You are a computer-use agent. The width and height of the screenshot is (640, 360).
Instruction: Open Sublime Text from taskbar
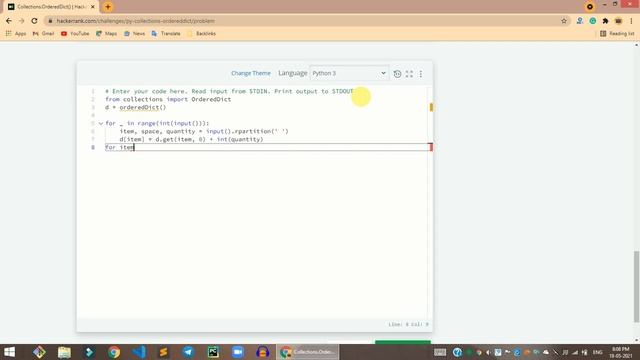164,352
